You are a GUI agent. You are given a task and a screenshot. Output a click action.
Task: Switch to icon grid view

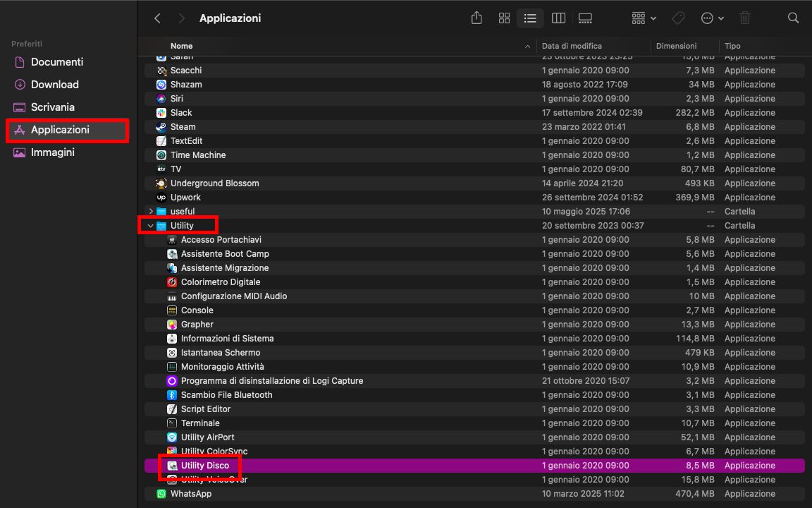point(504,18)
